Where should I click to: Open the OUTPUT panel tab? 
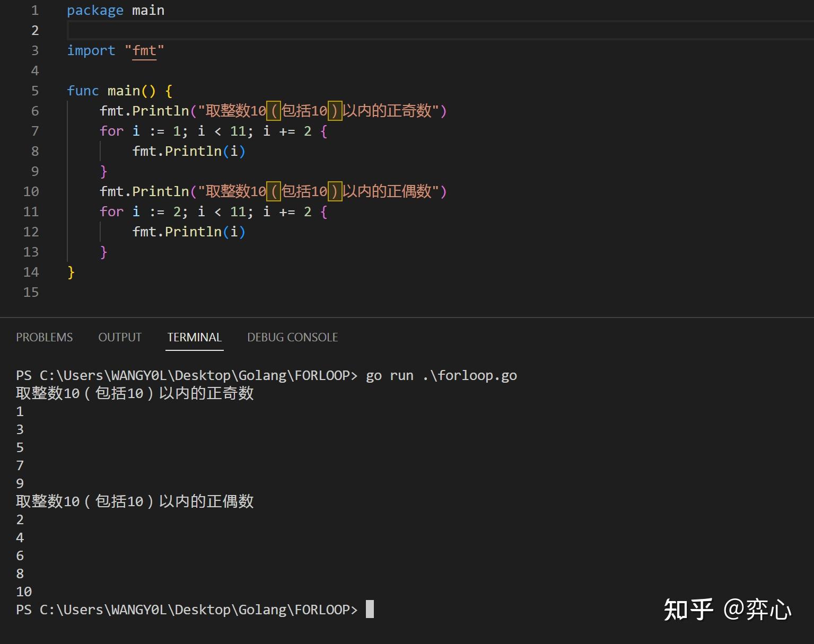[x=119, y=337]
